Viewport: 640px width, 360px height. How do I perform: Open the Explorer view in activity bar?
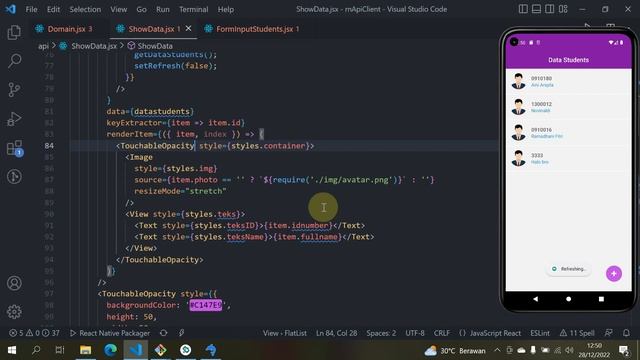tap(14, 32)
